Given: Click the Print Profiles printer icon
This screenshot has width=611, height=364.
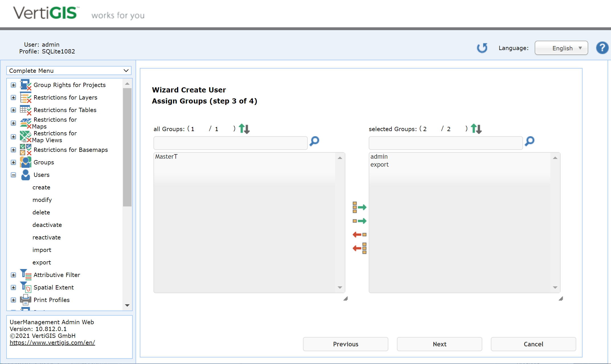Looking at the screenshot, I should point(25,299).
